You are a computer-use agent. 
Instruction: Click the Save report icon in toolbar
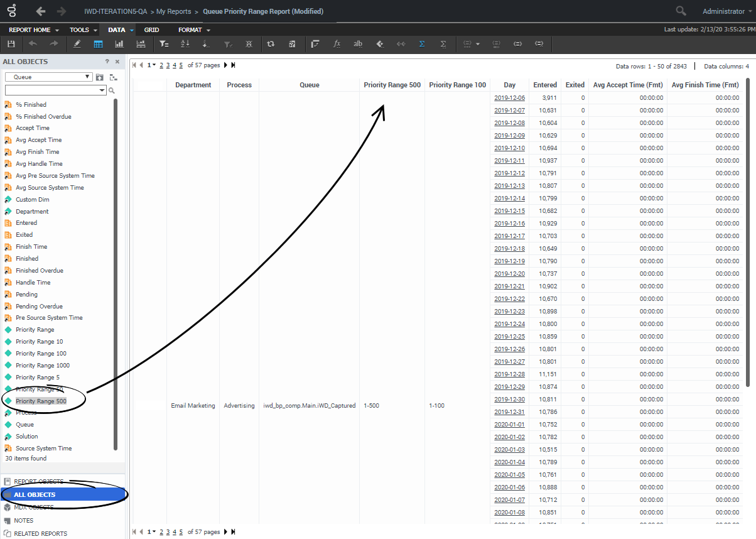tap(11, 44)
